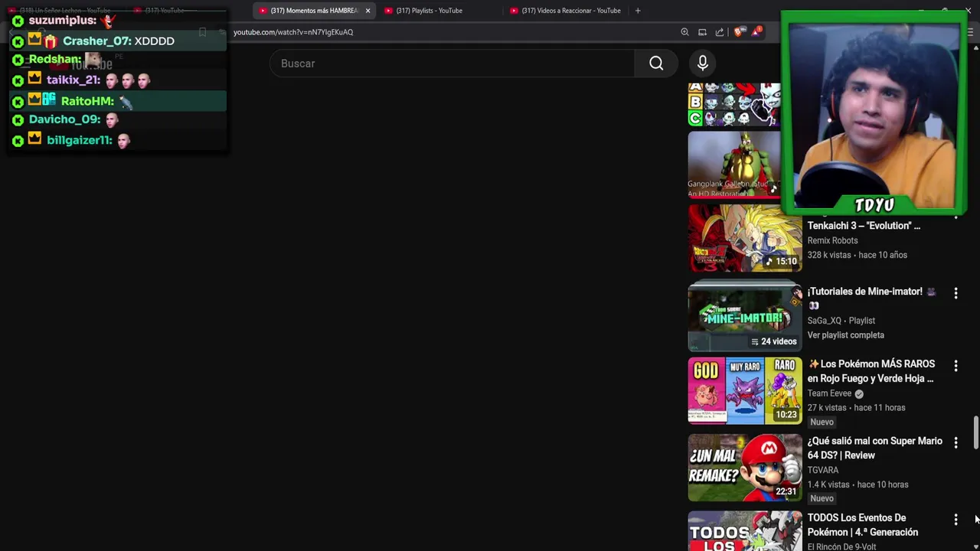Click the billgaizer11 username in chat
980x551 pixels.
click(80, 140)
